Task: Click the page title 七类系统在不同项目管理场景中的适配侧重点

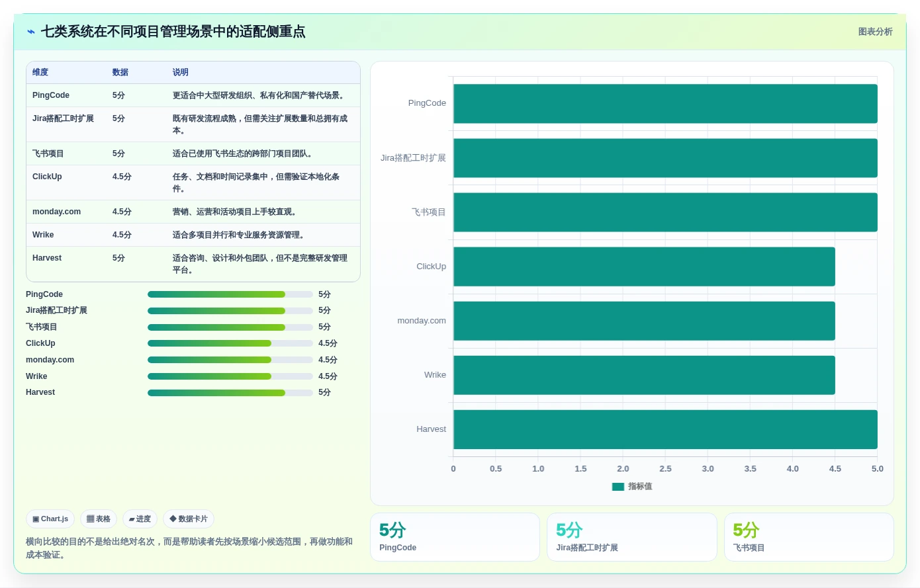Action: [x=173, y=32]
